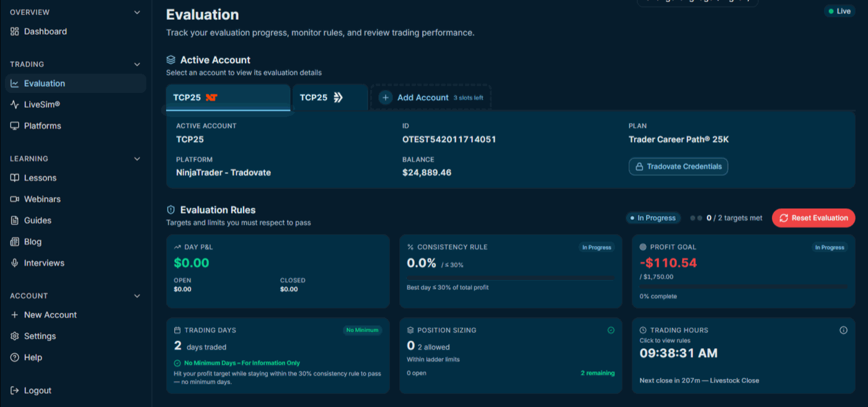This screenshot has height=407, width=868.
Task: Go to LiveSim in the sidebar
Action: 76,105
